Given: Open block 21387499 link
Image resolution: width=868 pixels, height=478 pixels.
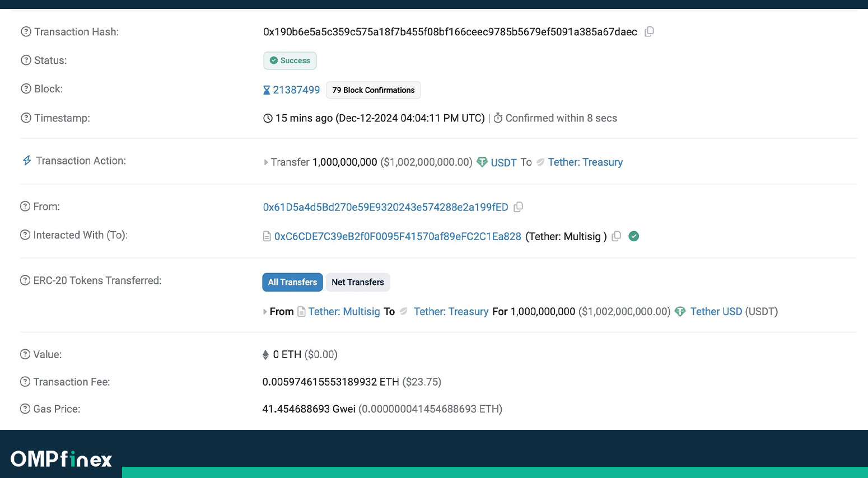Looking at the screenshot, I should 296,90.
